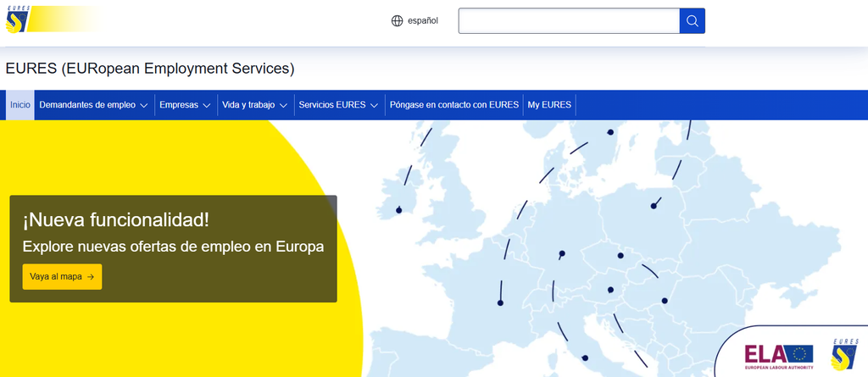Expand the Servicios EURES chevron
868x377 pixels.
(374, 105)
